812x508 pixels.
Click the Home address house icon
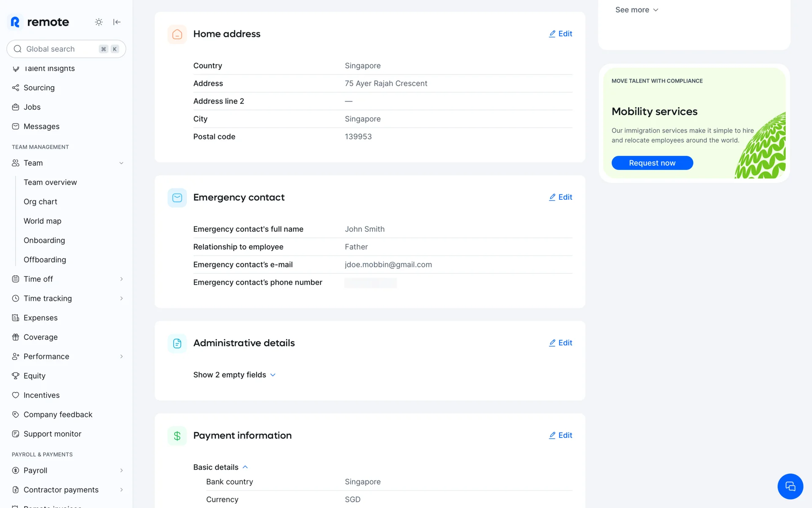[177, 34]
